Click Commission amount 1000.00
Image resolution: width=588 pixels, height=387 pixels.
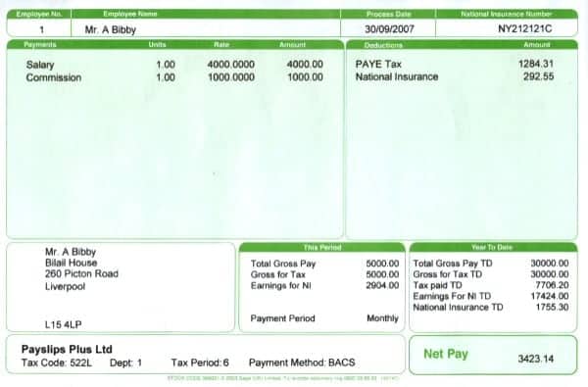[x=305, y=77]
